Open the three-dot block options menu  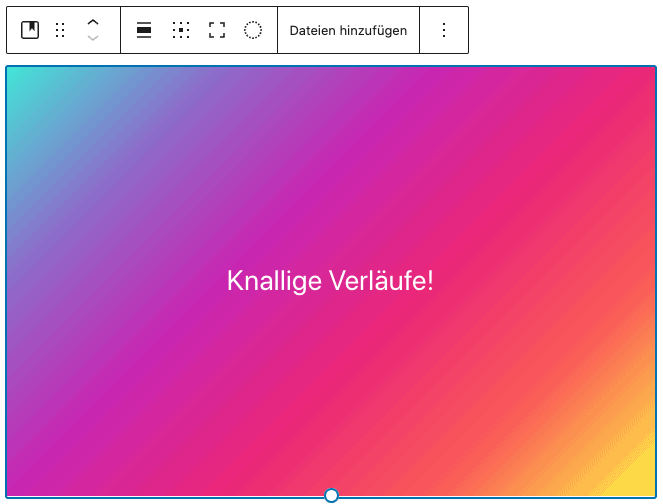tap(444, 30)
